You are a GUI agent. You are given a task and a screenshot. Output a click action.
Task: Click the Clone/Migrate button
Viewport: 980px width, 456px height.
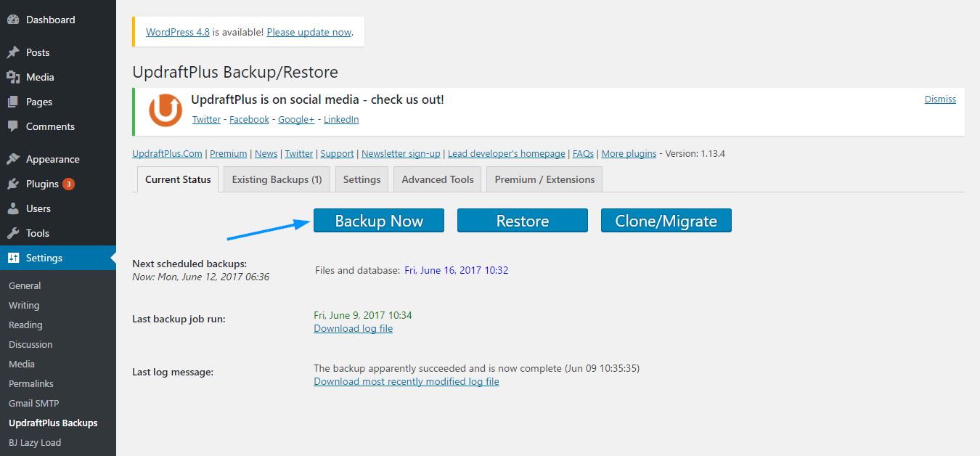pos(666,221)
